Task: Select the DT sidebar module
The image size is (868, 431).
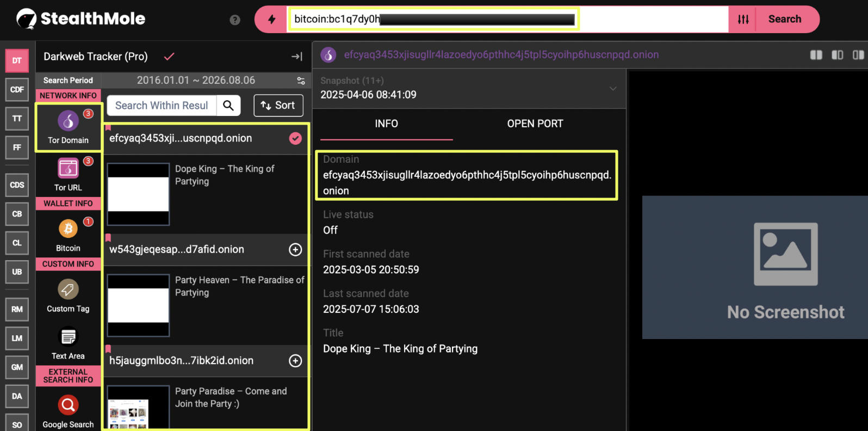Action: 17,60
